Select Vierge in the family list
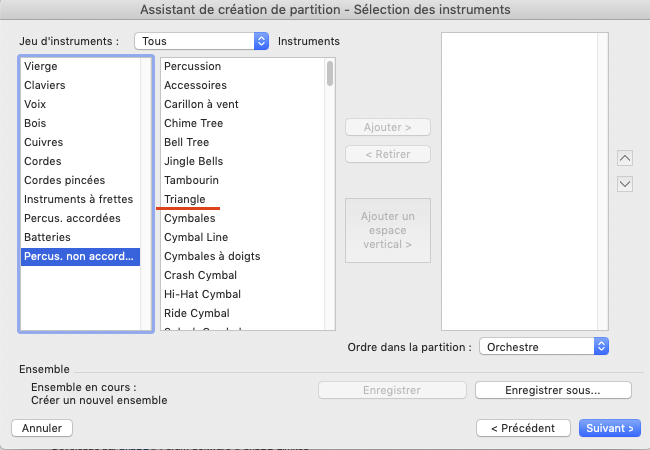Viewport: 650px width, 450px height. click(x=41, y=66)
